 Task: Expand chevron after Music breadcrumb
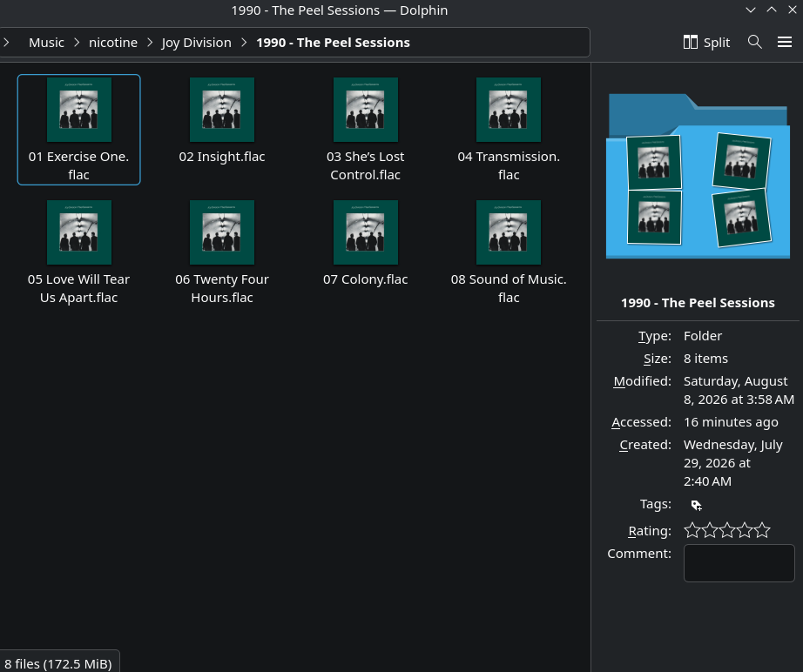point(77,43)
